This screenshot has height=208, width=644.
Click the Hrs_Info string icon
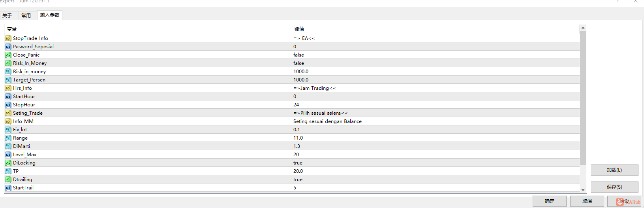[8, 88]
